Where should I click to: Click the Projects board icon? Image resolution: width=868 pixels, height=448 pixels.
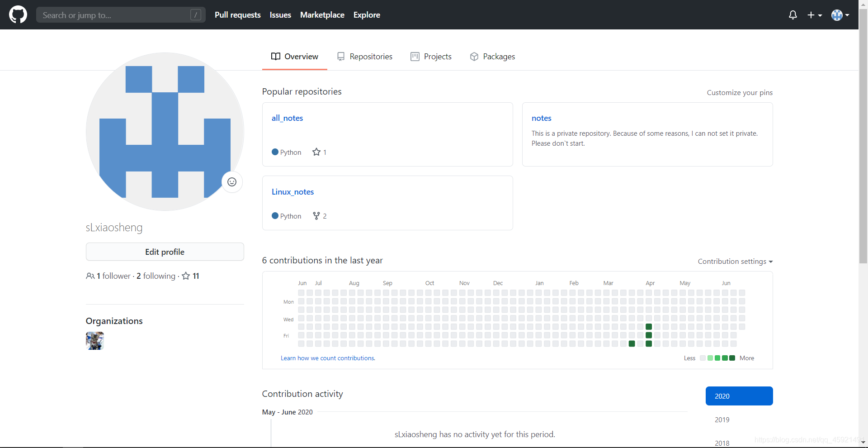(x=415, y=57)
